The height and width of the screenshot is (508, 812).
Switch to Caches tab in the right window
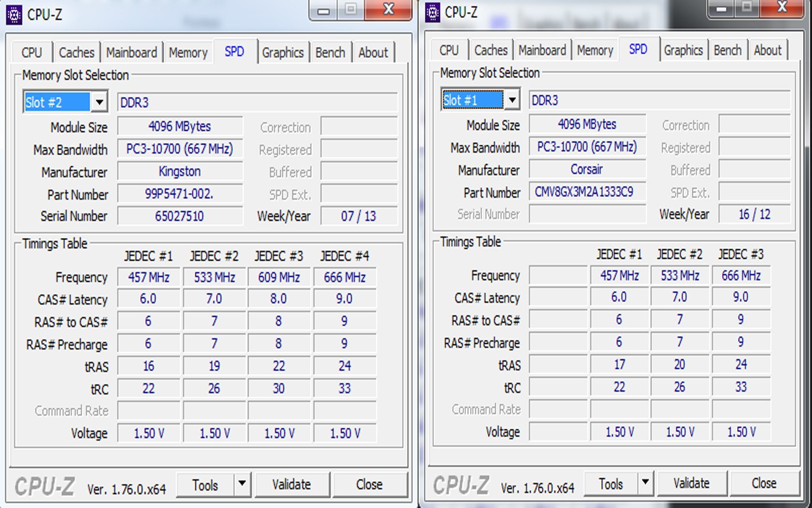491,50
